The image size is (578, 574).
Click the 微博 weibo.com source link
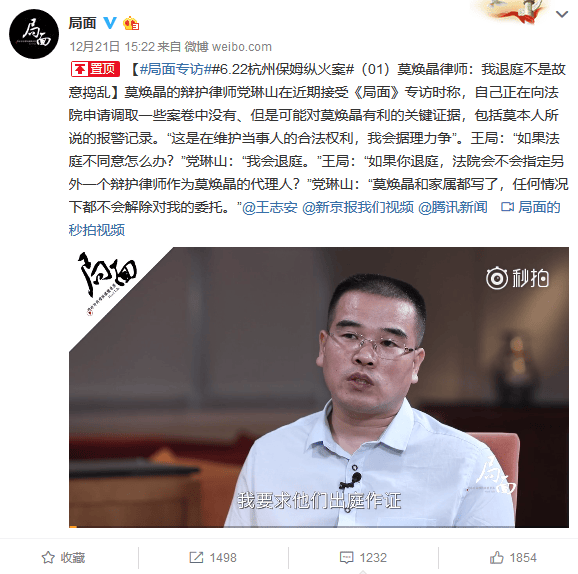tap(228, 46)
